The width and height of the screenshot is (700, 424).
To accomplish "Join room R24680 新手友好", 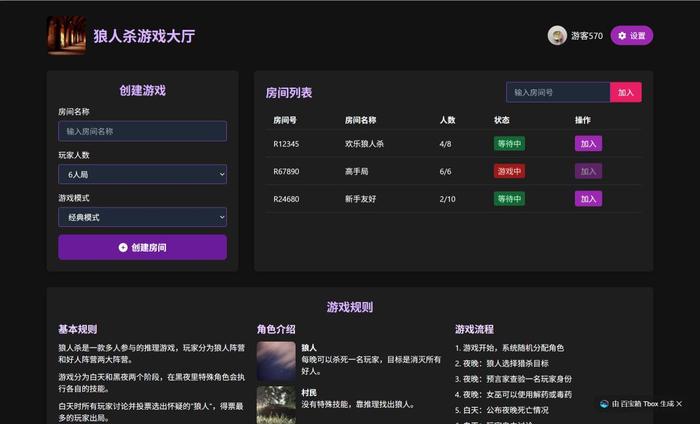I will (588, 198).
